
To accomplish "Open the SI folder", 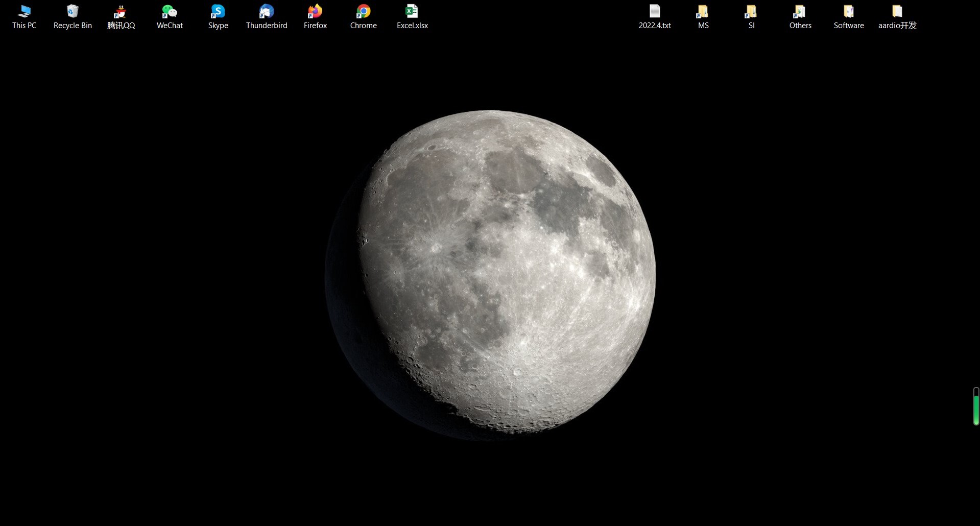I will pyautogui.click(x=751, y=11).
